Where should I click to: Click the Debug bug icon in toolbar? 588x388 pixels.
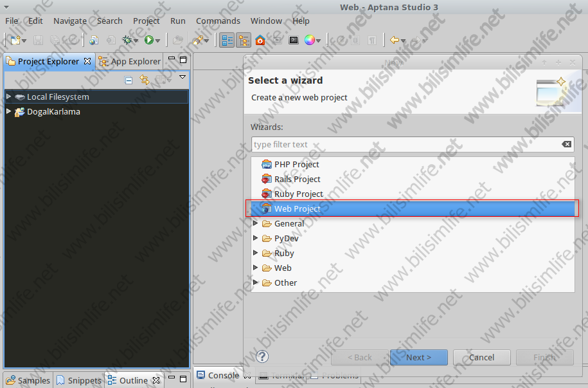point(128,40)
